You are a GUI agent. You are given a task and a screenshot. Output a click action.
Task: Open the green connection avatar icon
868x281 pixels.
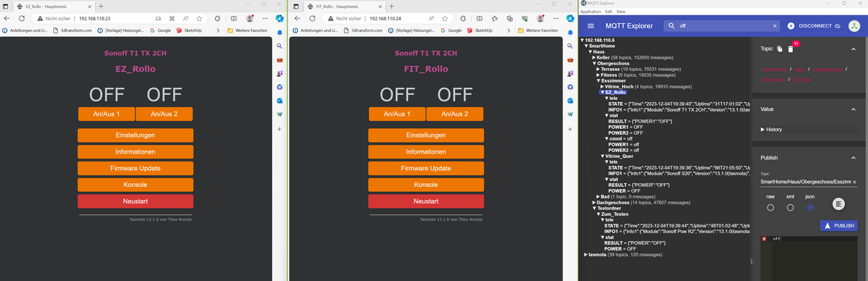tap(854, 25)
